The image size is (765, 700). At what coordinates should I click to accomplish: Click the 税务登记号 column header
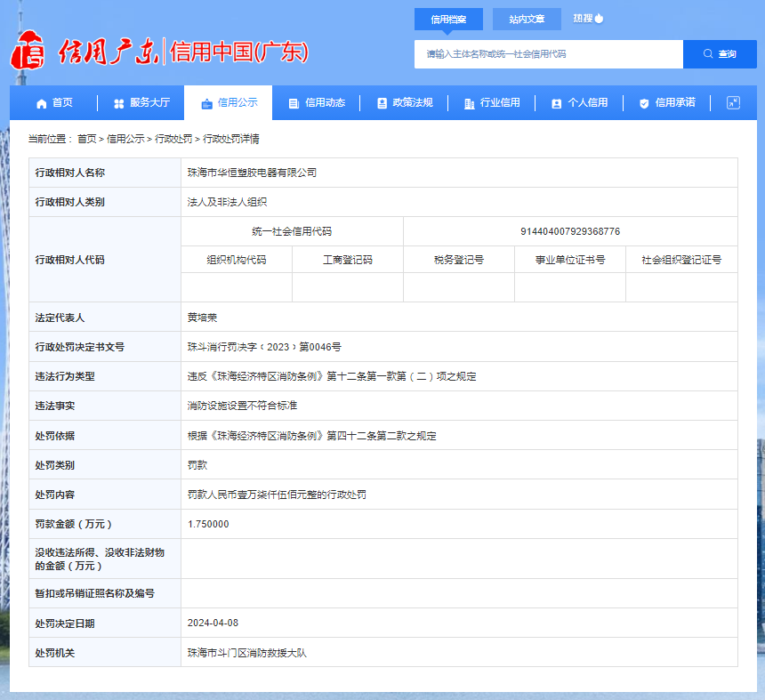(x=459, y=260)
